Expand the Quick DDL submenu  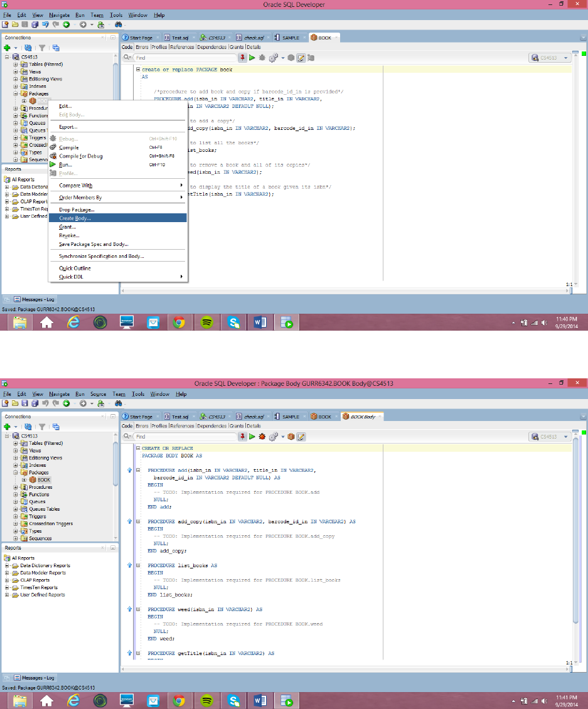[117, 277]
